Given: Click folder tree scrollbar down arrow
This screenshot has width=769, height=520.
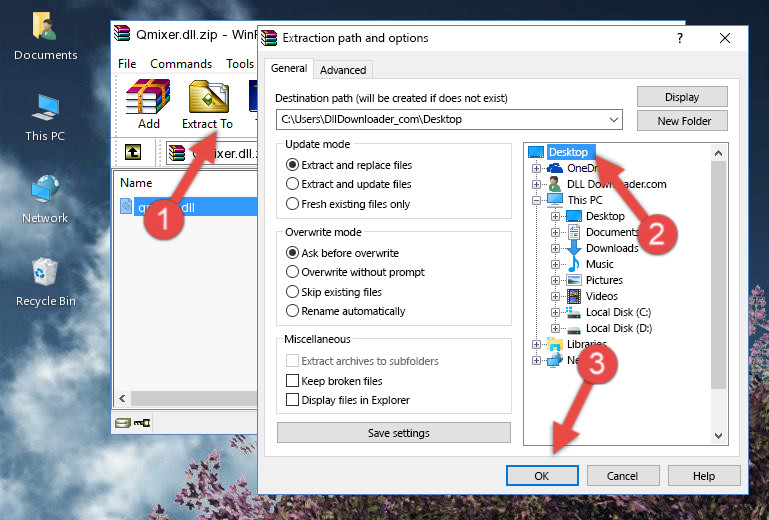Looking at the screenshot, I should pyautogui.click(x=718, y=436).
